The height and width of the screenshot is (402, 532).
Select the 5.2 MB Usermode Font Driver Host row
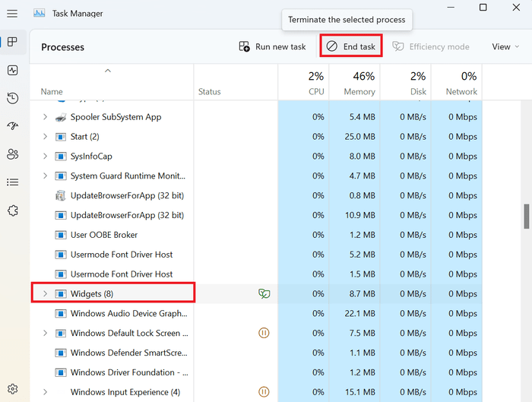(256, 255)
